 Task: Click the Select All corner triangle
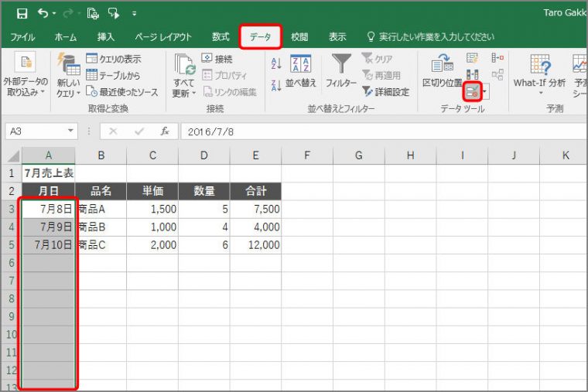point(13,156)
